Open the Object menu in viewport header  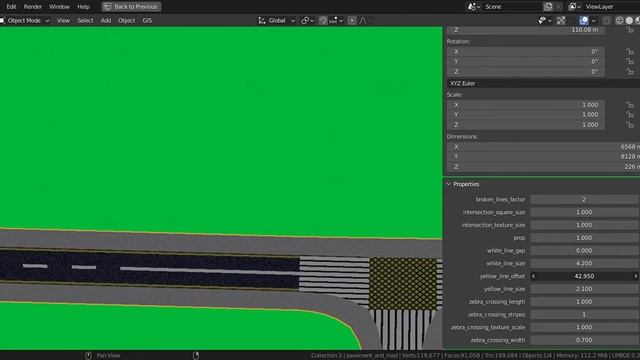click(126, 20)
